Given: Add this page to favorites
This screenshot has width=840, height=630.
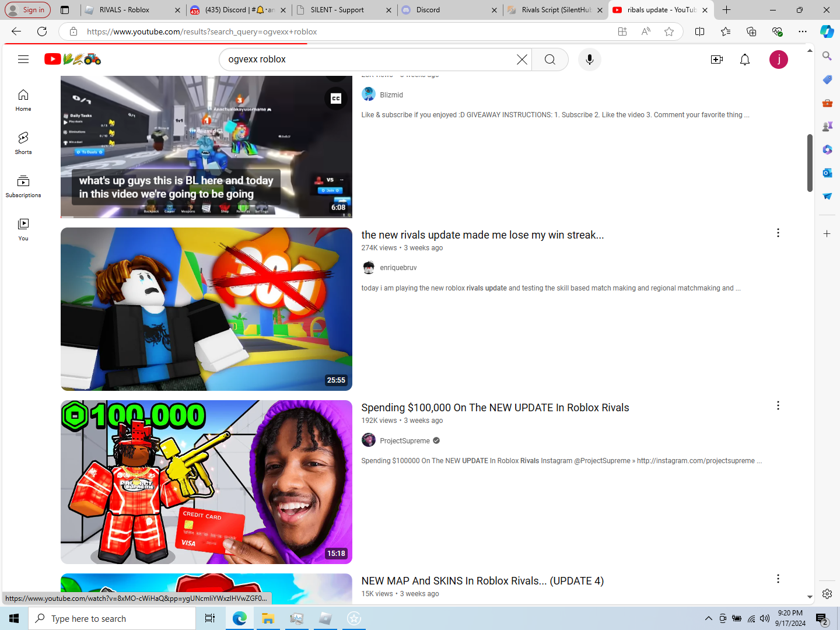Looking at the screenshot, I should (x=669, y=32).
